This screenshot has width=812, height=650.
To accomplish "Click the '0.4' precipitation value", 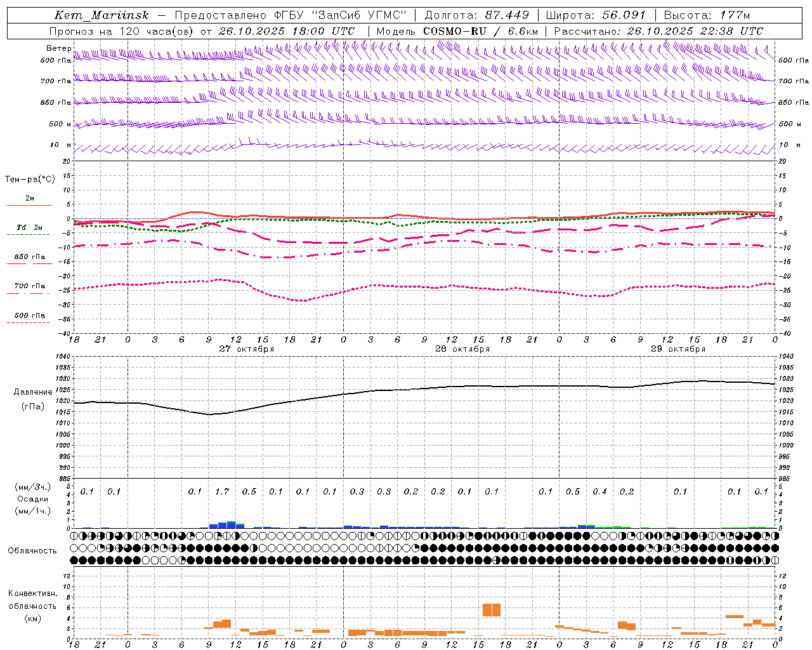I will 599,492.
